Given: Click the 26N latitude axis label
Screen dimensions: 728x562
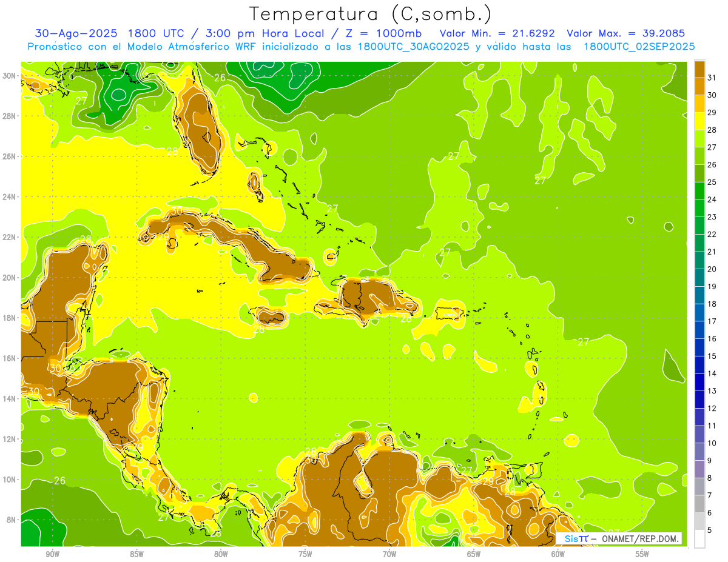Looking at the screenshot, I should [x=10, y=156].
